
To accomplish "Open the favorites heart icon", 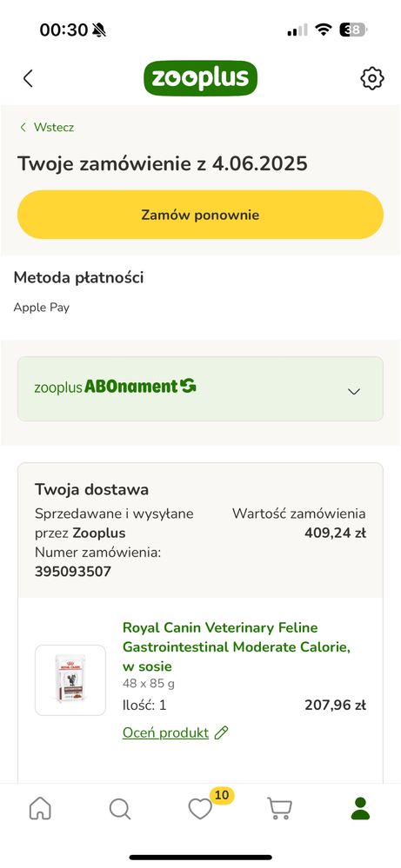I will point(200,809).
